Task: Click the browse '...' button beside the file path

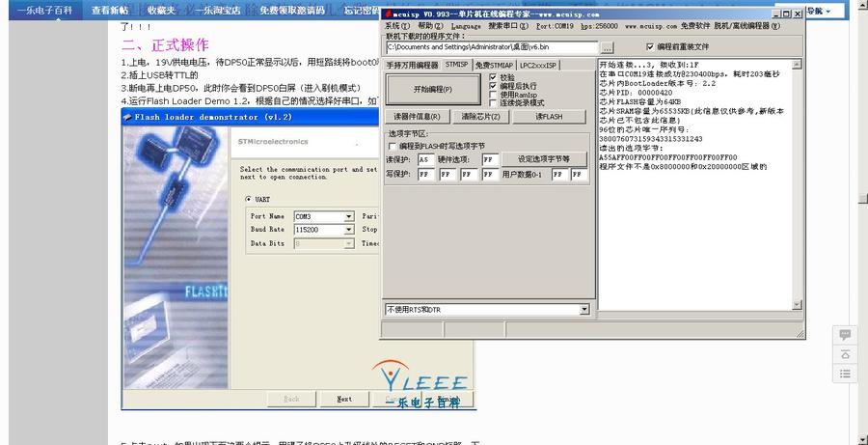Action: [608, 46]
